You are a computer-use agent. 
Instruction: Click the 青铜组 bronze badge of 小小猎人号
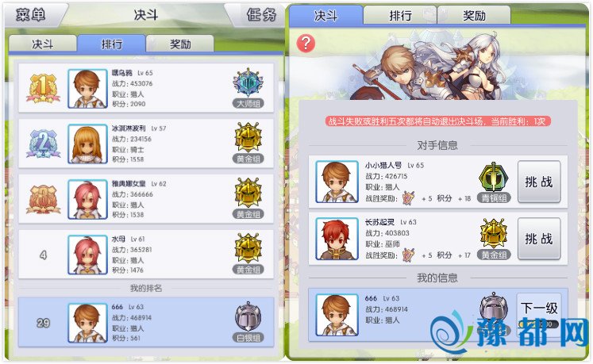pos(494,182)
